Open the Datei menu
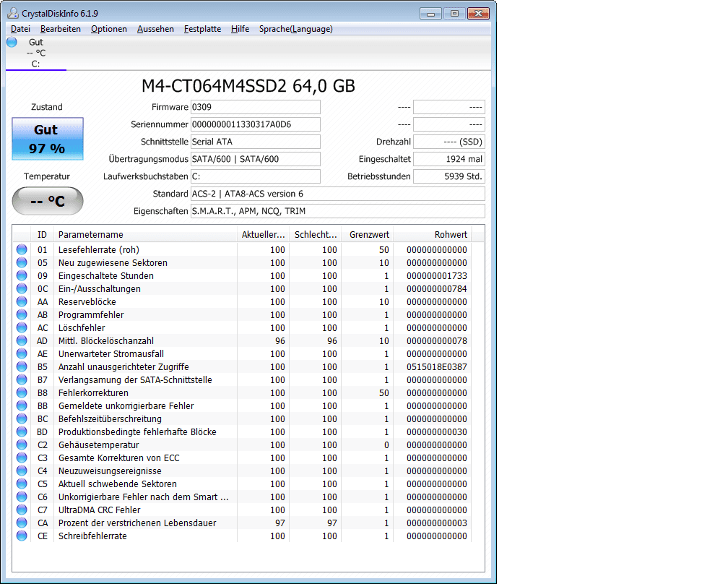The height and width of the screenshot is (584, 728). coord(20,29)
